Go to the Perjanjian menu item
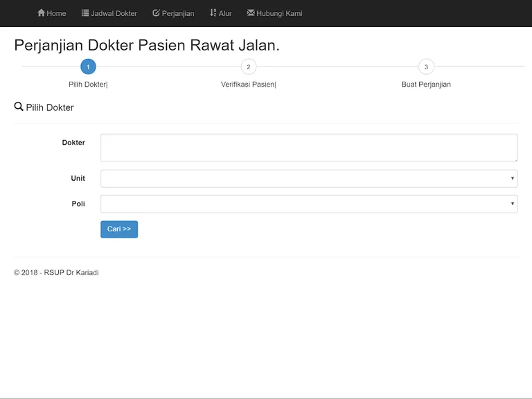This screenshot has height=399, width=532. point(173,13)
